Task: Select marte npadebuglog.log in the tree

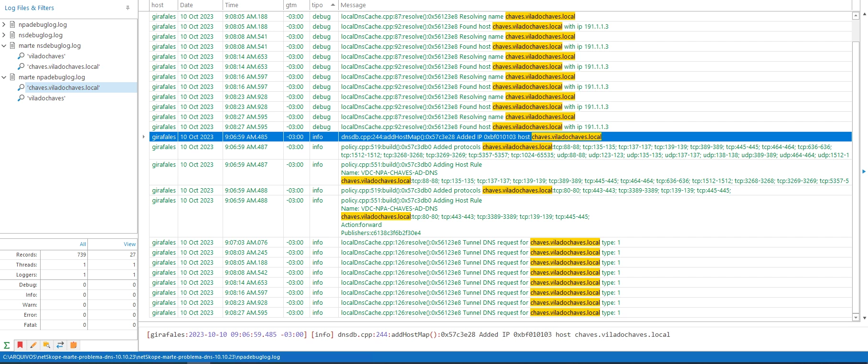Action: tap(52, 77)
